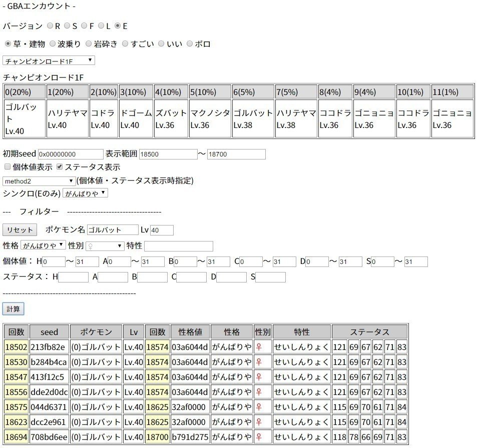
Task: Click the ポケモン名 filter field
Action: 113,230
